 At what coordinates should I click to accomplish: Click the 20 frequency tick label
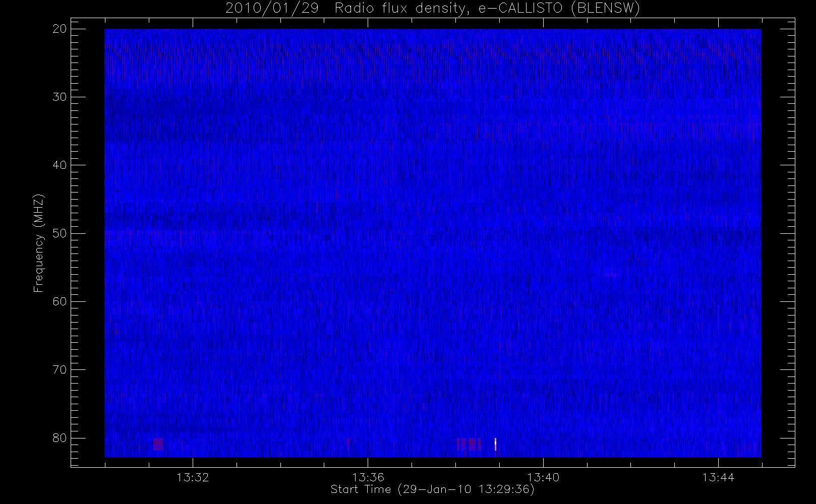pos(60,29)
